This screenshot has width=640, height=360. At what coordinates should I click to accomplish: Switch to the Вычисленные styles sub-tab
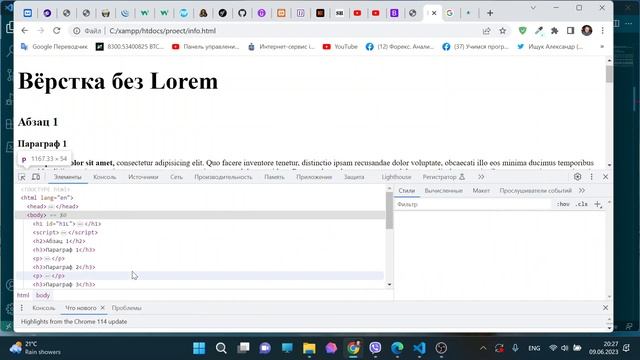444,191
